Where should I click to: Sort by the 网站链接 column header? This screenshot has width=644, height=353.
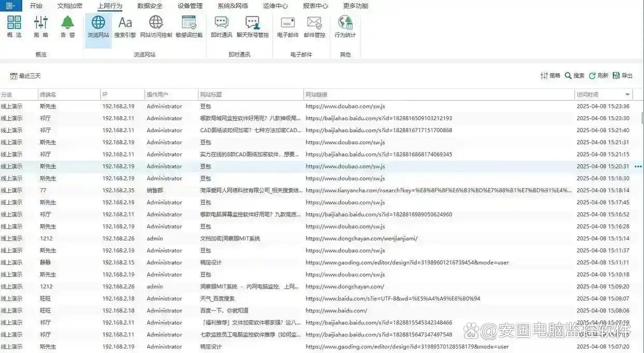pyautogui.click(x=439, y=95)
